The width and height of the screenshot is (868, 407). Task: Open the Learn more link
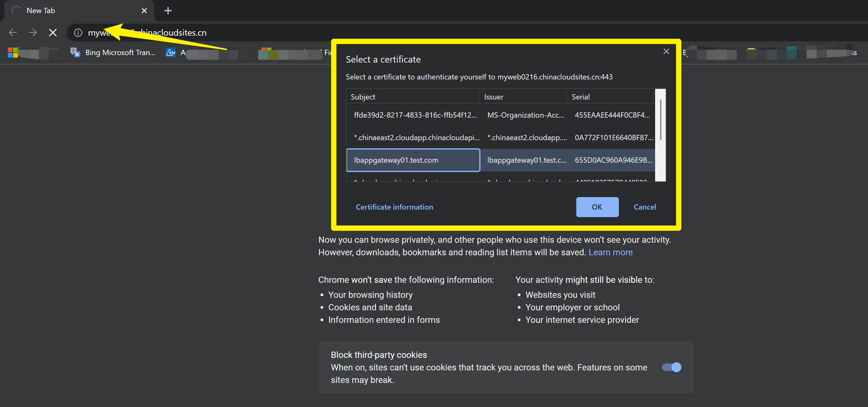click(x=610, y=252)
